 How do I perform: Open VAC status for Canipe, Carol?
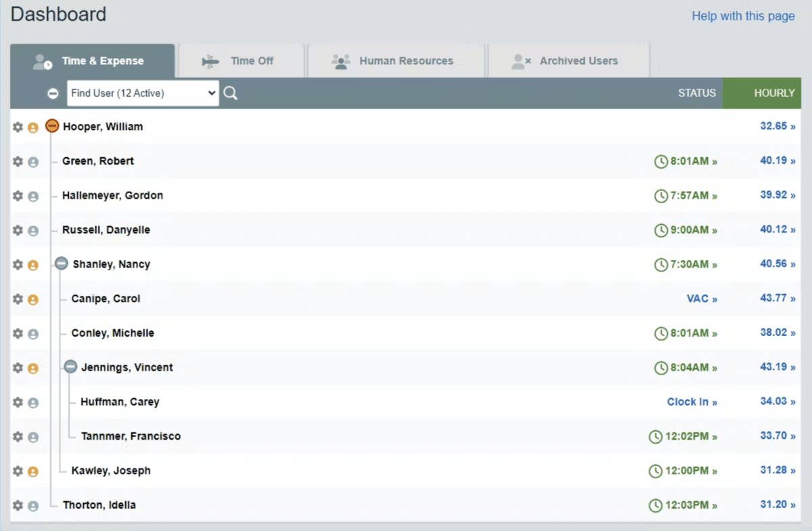tap(702, 299)
